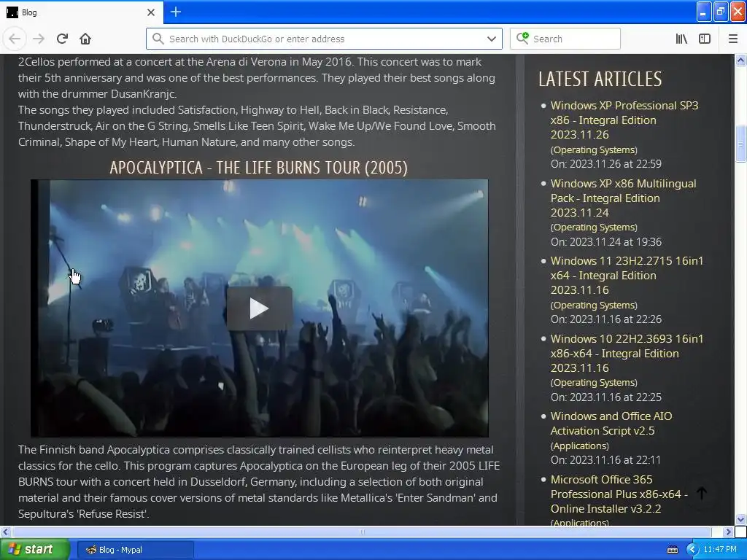The height and width of the screenshot is (560, 747).
Task: Open the browser home page
Action: (85, 39)
